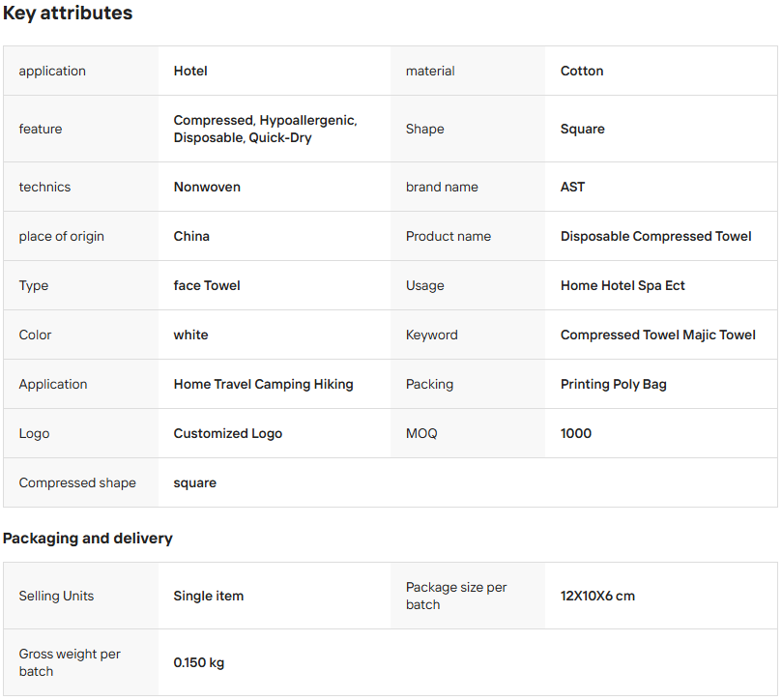Click the Printing Poly Bag packing value
This screenshot has height=700, width=782.
click(613, 384)
